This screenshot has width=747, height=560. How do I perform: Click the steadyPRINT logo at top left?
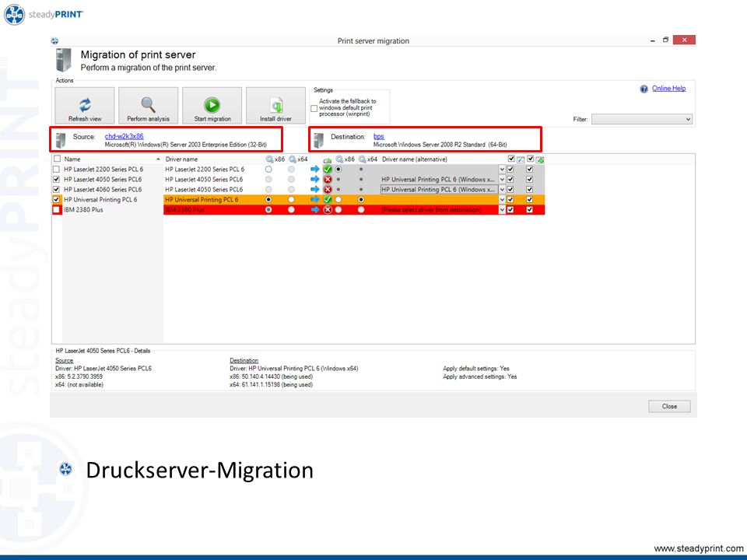[x=44, y=14]
